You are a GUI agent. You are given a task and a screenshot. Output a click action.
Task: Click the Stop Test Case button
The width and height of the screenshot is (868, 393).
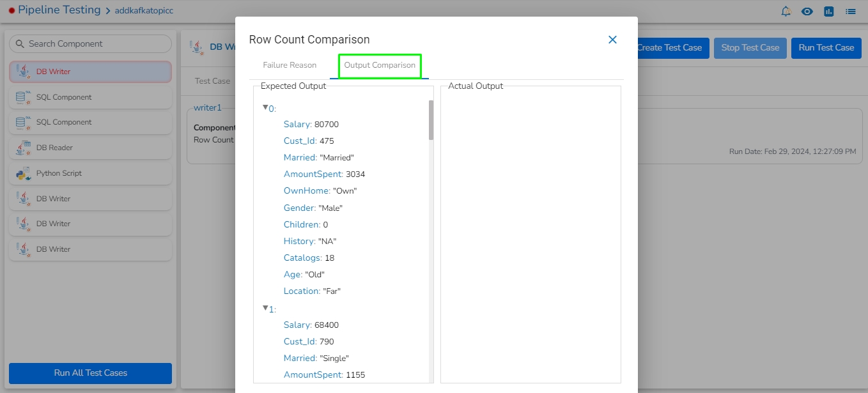[750, 48]
